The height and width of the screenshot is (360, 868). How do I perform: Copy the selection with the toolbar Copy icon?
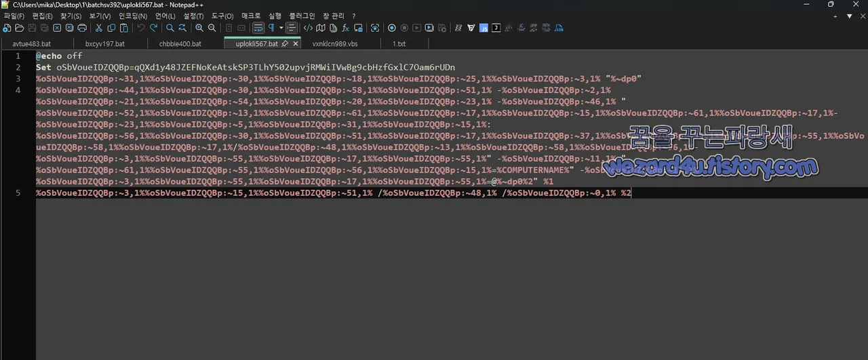click(111, 28)
